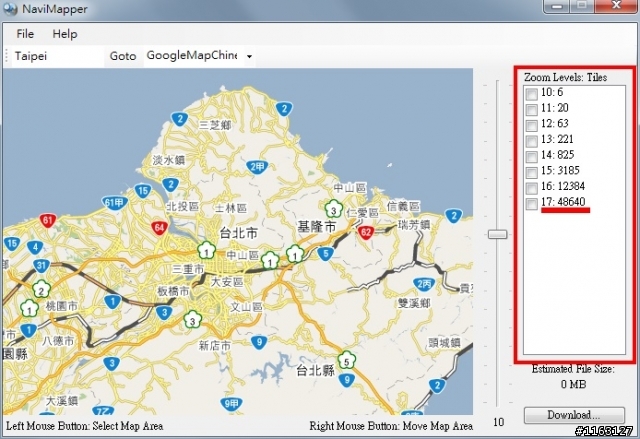Image resolution: width=640 pixels, height=439 pixels.
Task: Check zoom level 10: 6 checkbox
Action: click(x=531, y=94)
